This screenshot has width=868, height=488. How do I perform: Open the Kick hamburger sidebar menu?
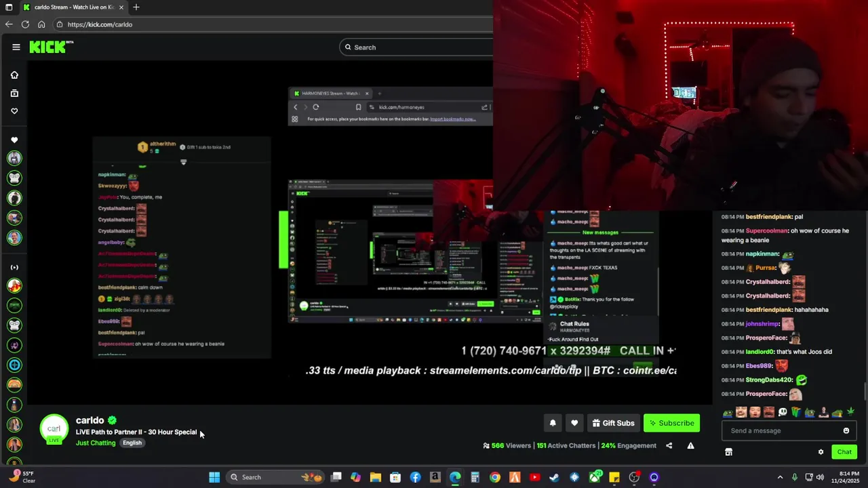pos(16,47)
